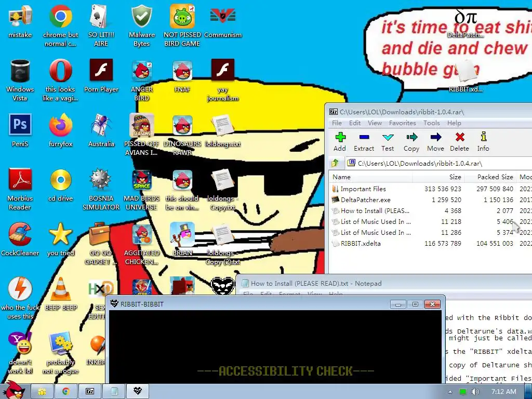This screenshot has height=399, width=532.
Task: Open the Edit menu in 7-Zip
Action: (x=355, y=123)
